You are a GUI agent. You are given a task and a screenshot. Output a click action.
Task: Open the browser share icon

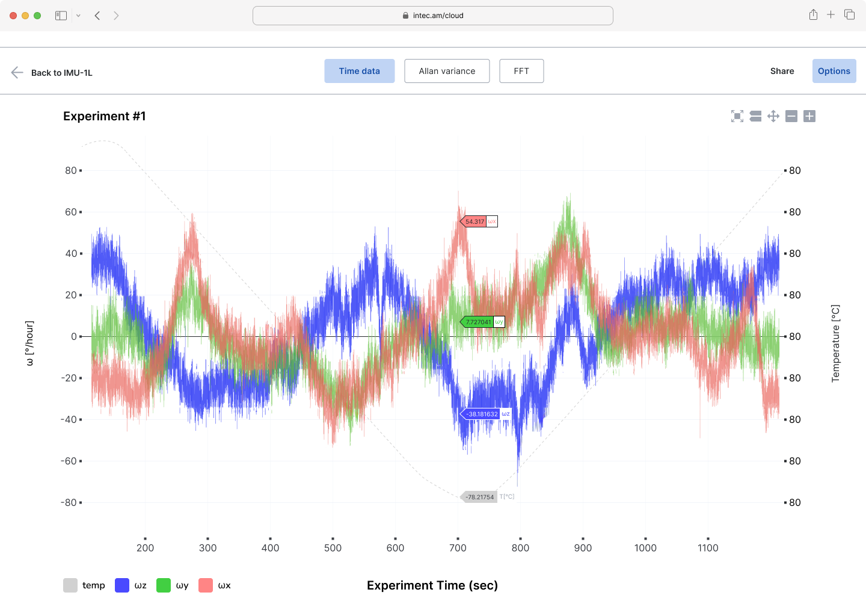[813, 15]
